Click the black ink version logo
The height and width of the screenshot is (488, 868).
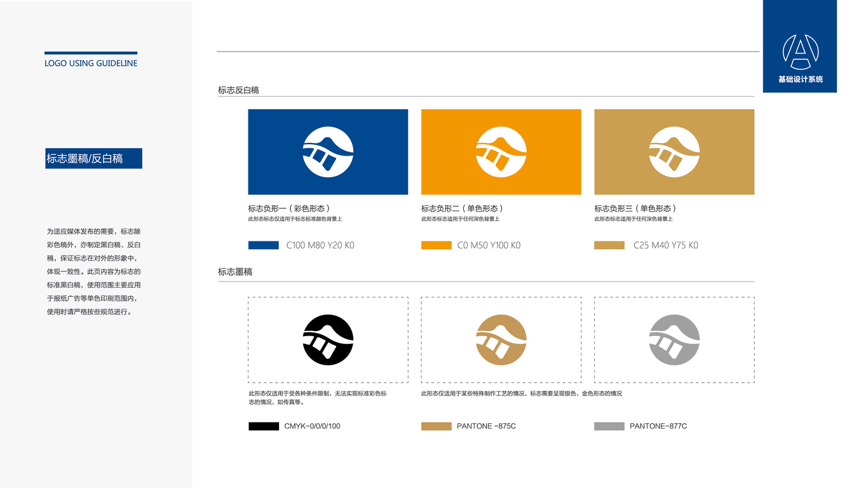(x=328, y=339)
